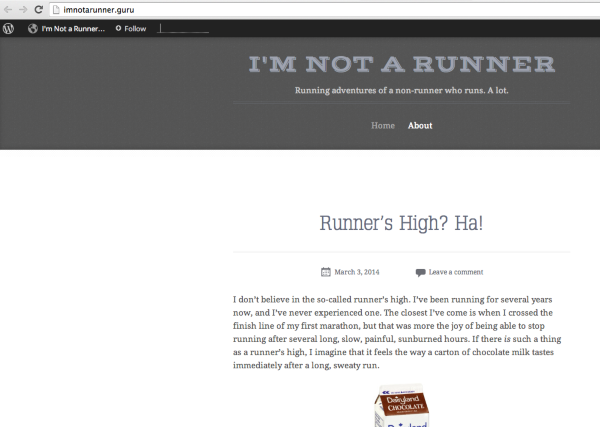Click the site tagline under the title

(401, 91)
